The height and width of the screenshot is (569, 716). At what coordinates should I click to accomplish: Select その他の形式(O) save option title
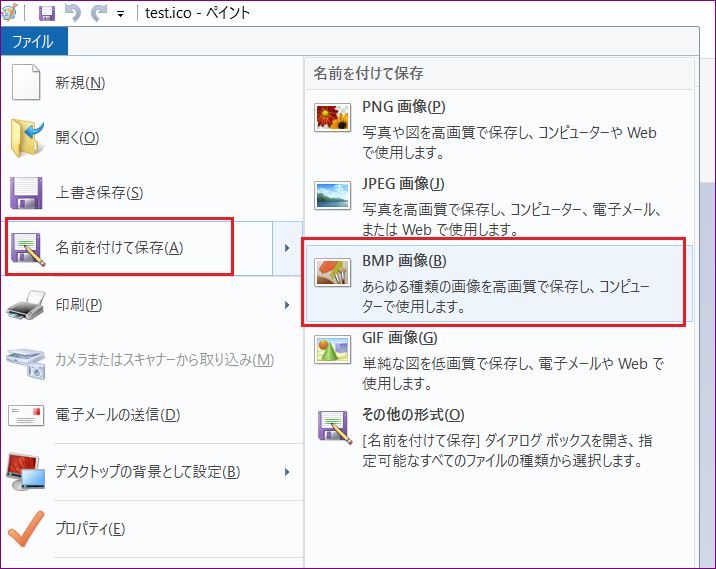tap(413, 415)
